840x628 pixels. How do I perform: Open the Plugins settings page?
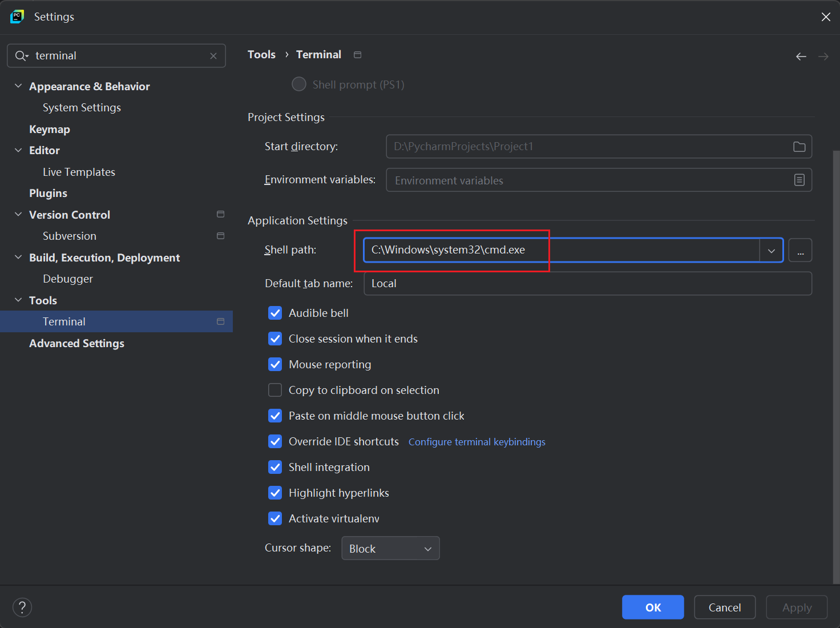pos(48,193)
